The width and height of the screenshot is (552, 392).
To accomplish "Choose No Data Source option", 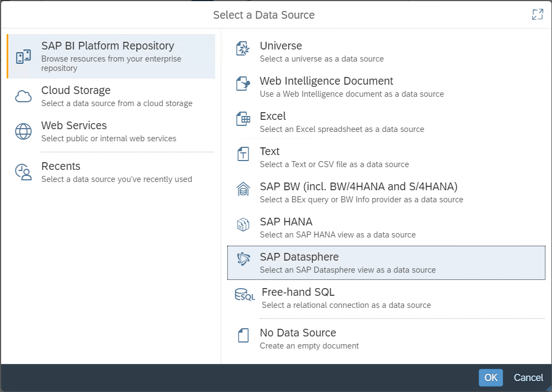I will point(386,339).
